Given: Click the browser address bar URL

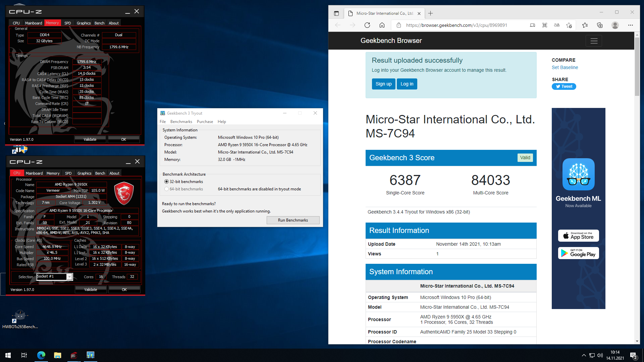Looking at the screenshot, I should tap(457, 25).
